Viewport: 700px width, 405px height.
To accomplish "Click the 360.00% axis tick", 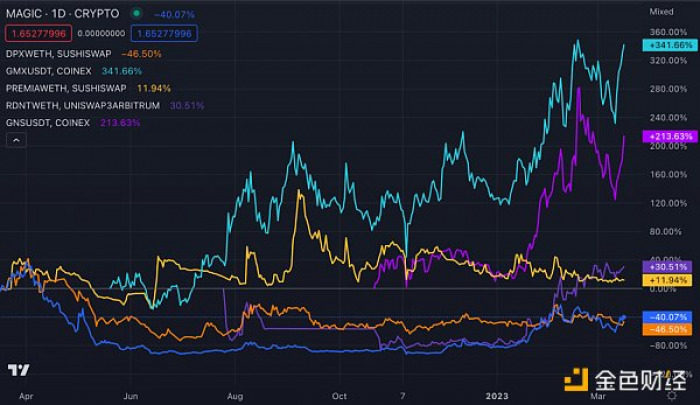I will coord(668,32).
